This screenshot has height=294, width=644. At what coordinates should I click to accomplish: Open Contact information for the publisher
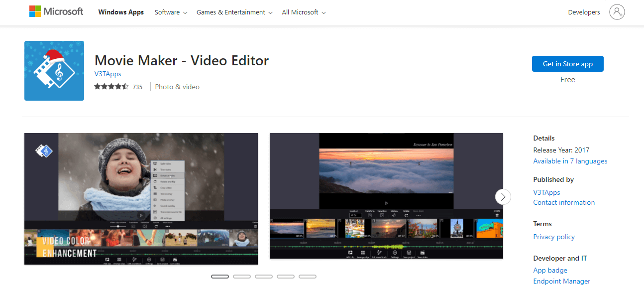pyautogui.click(x=563, y=202)
